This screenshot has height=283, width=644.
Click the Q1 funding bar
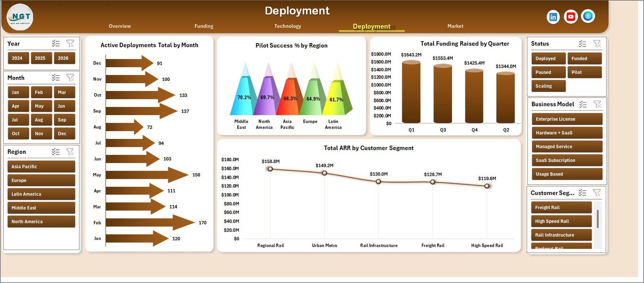click(x=411, y=92)
